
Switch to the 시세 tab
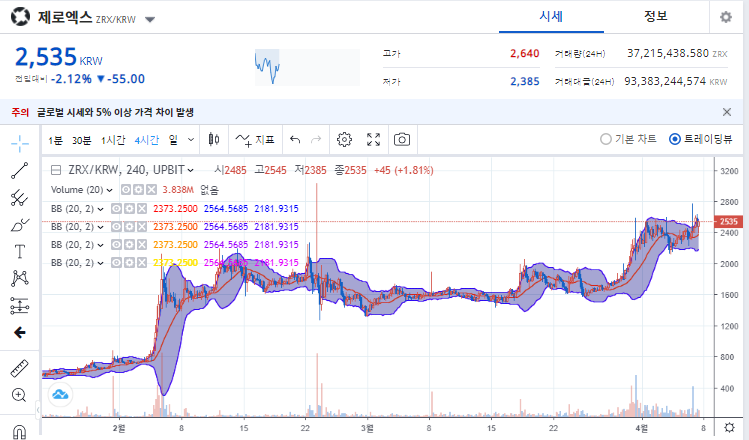coord(551,17)
